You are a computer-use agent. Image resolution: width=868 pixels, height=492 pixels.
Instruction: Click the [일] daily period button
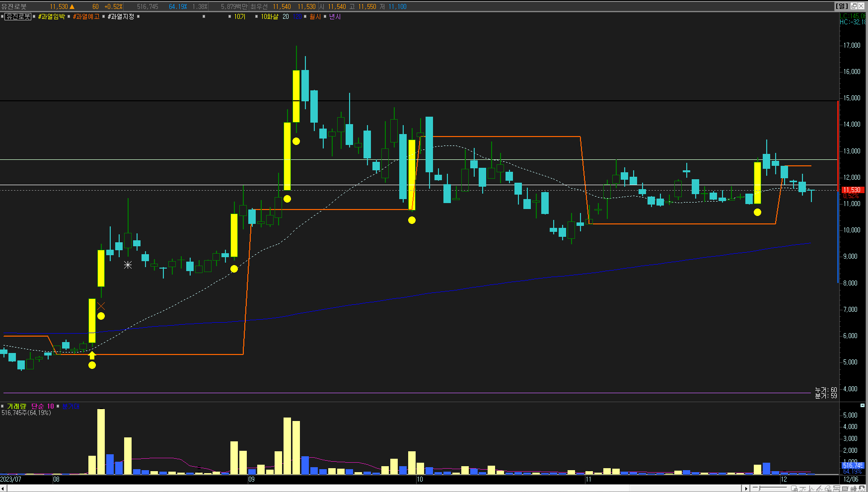pos(842,6)
